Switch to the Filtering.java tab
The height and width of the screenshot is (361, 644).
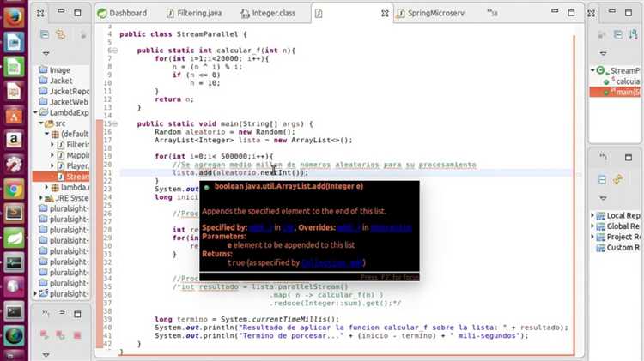point(194,14)
